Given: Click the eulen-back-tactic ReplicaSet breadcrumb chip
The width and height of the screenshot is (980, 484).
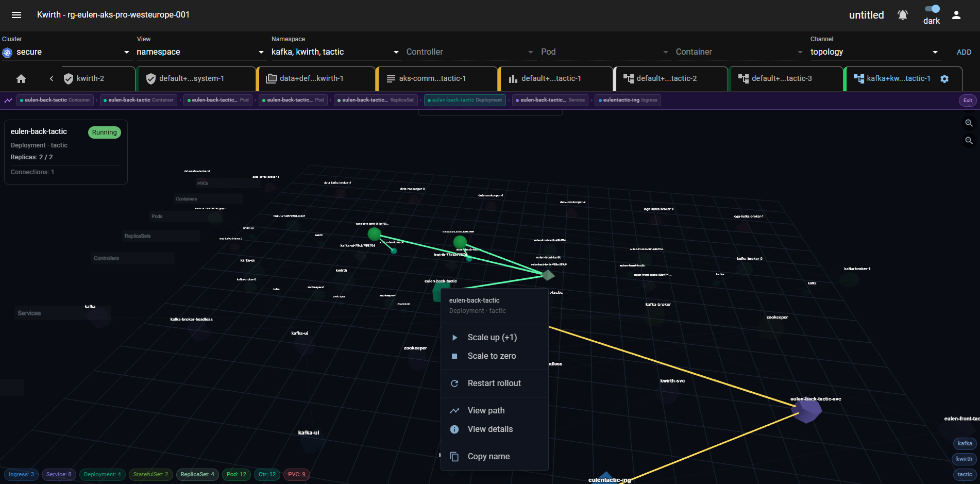Looking at the screenshot, I should 375,101.
